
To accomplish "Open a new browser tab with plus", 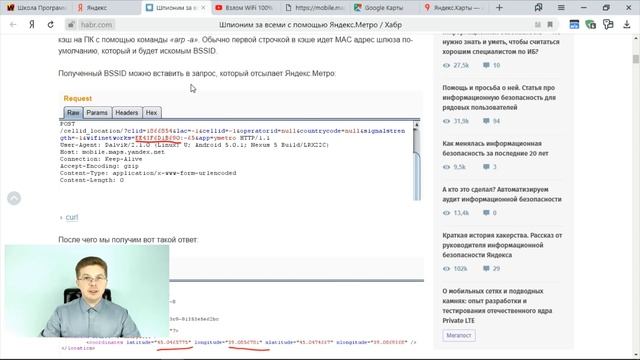I will click(499, 8).
